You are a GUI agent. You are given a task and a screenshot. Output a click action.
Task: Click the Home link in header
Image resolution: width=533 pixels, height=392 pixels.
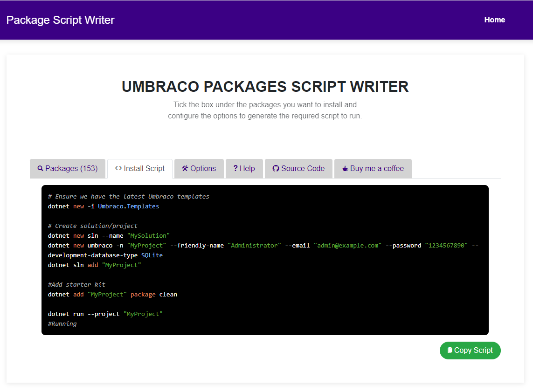pyautogui.click(x=494, y=20)
